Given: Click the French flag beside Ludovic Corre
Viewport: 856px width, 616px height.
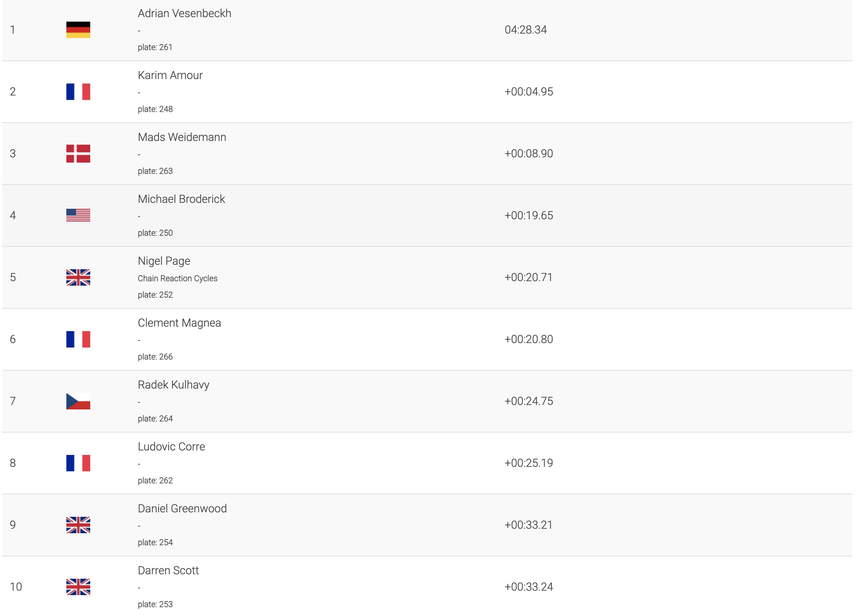Looking at the screenshot, I should (x=78, y=463).
